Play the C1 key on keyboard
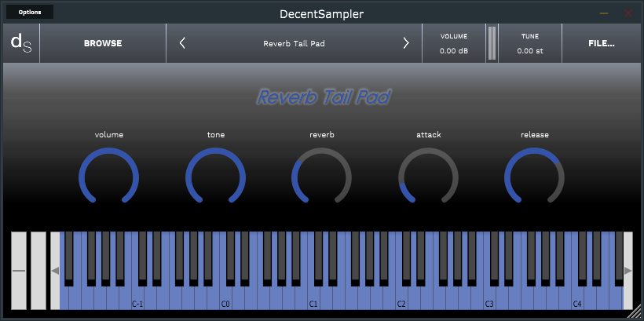This screenshot has height=321, width=644. tap(313, 300)
